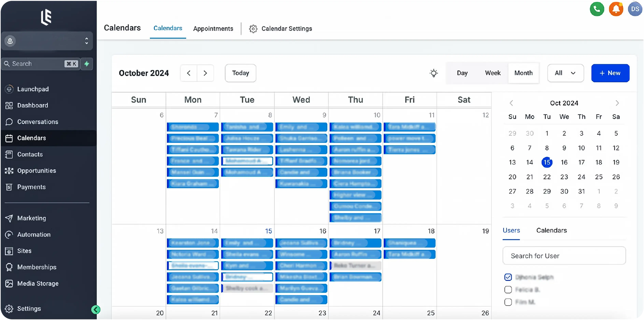Go to next month in mini calendar
The height and width of the screenshot is (320, 644).
[x=617, y=103]
